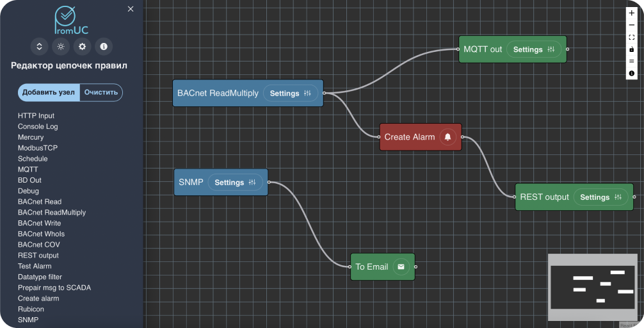Viewport: 644px width, 328px height.
Task: Click the up-down arrows icon in sidebar
Action: pyautogui.click(x=39, y=47)
